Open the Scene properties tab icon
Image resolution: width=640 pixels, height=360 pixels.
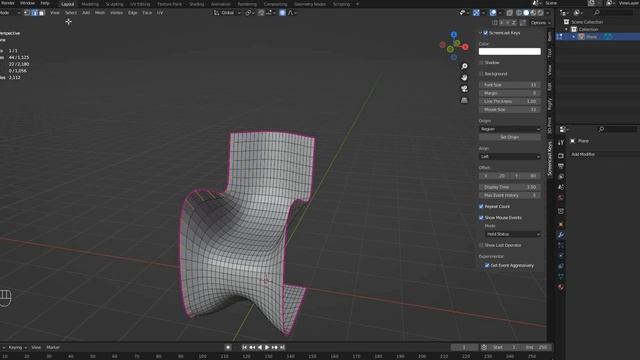coord(561,187)
